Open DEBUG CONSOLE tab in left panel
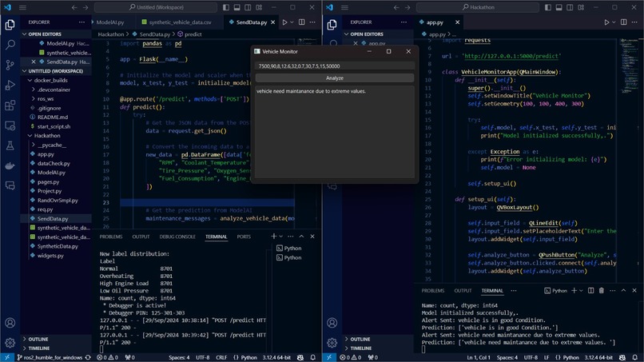The height and width of the screenshot is (362, 644). point(177,237)
